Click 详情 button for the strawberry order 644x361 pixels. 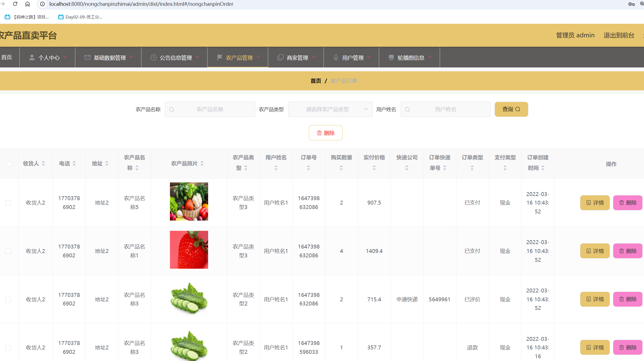pos(595,251)
